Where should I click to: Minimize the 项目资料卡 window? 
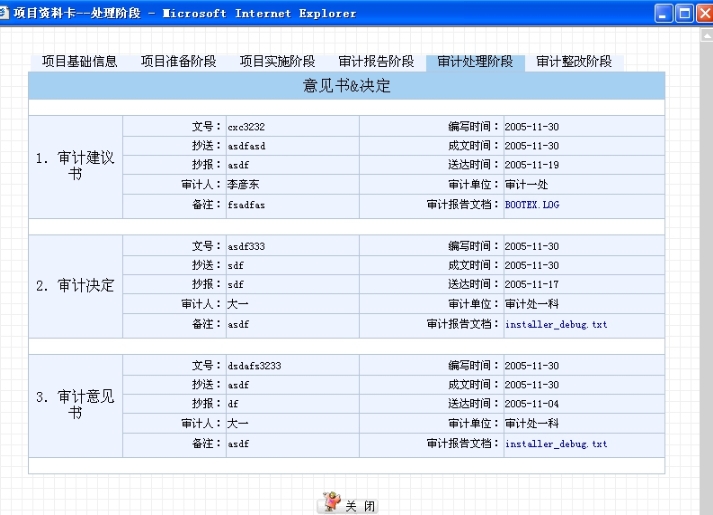pyautogui.click(x=664, y=13)
